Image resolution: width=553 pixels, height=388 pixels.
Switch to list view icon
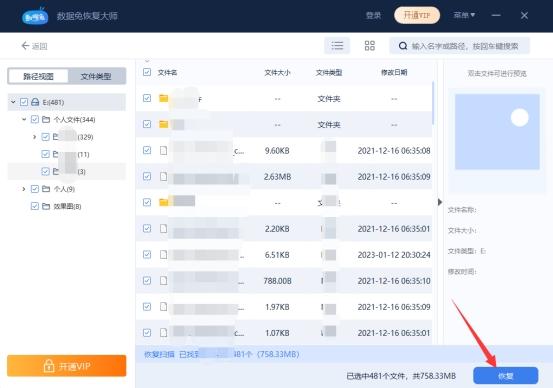[337, 46]
